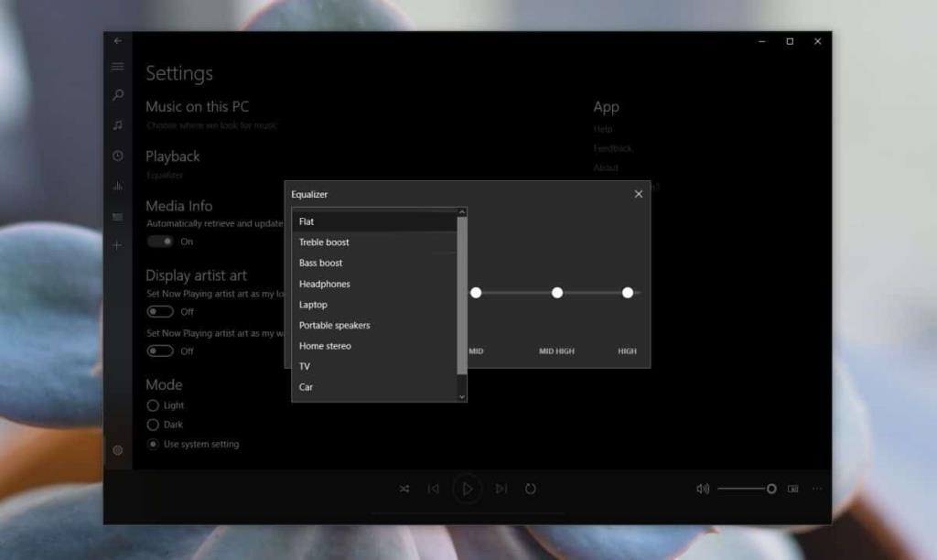Image resolution: width=937 pixels, height=560 pixels.
Task: Open the miniplayer icon near volume
Action: pos(792,489)
